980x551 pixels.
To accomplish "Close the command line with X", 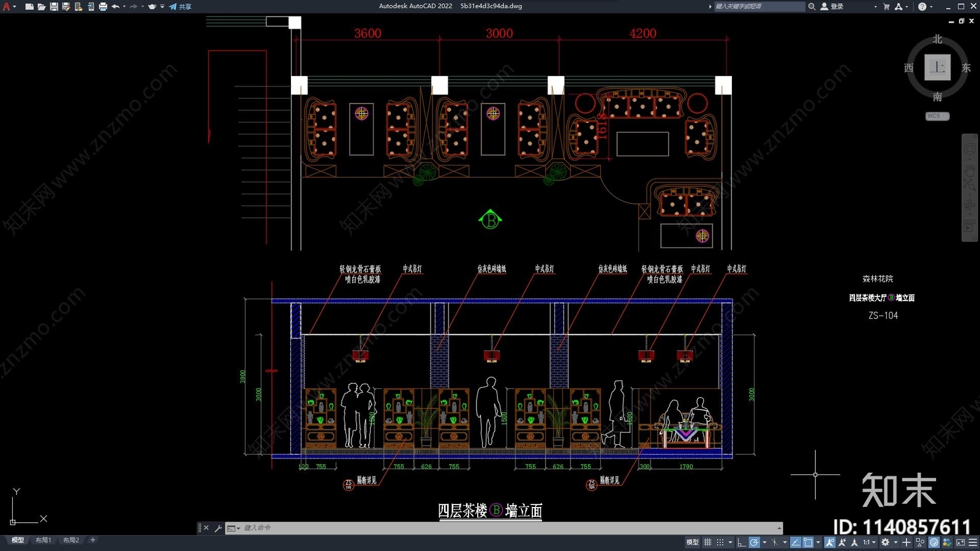I will [x=206, y=528].
